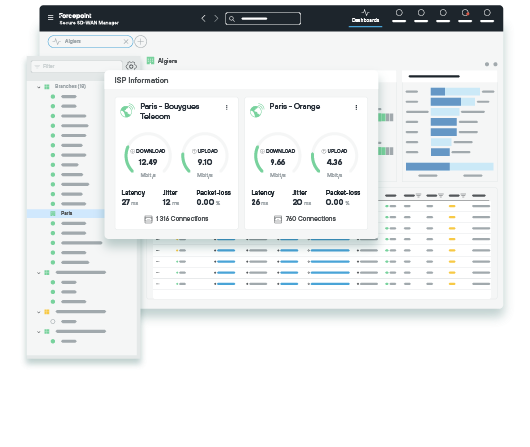
Task: Go forward with the right arrow
Action: 216,18
